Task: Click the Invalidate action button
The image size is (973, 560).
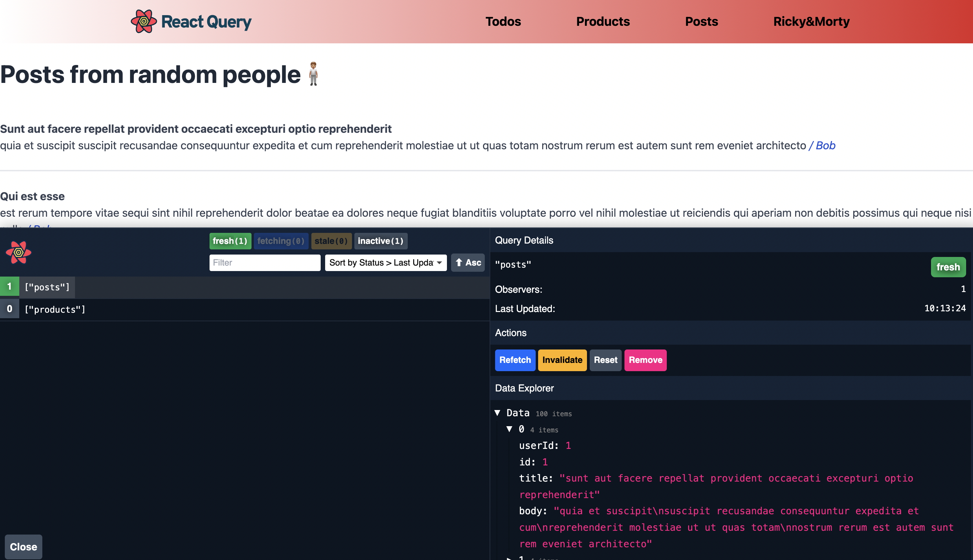Action: (x=562, y=360)
